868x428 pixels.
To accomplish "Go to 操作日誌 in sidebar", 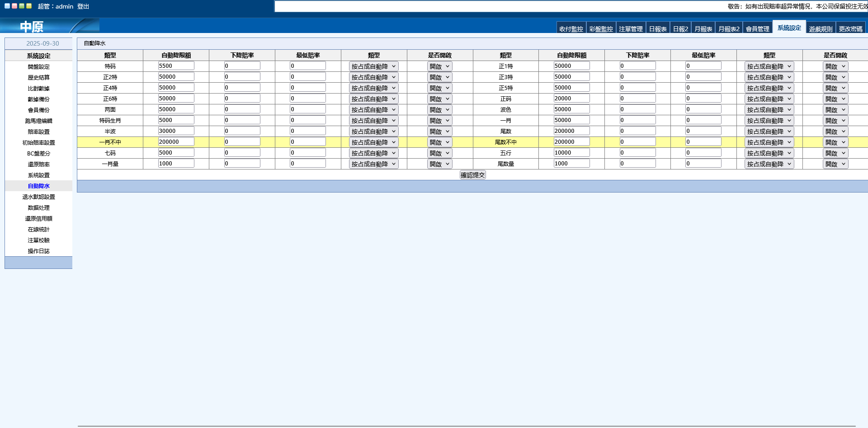I will (38, 251).
